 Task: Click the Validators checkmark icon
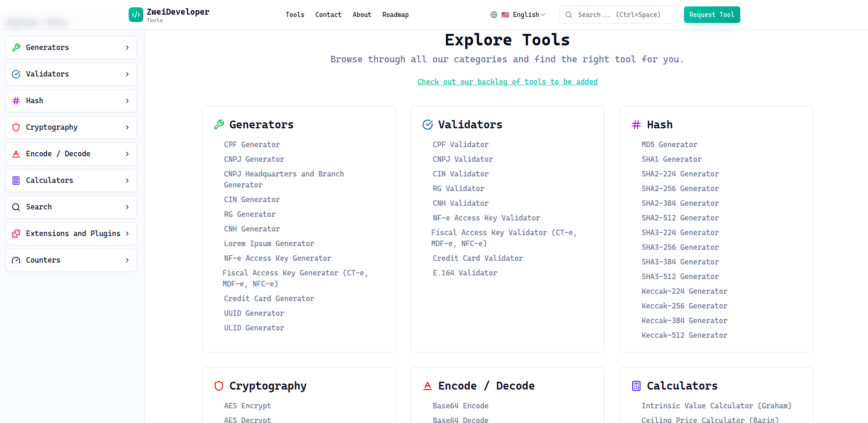pyautogui.click(x=16, y=74)
